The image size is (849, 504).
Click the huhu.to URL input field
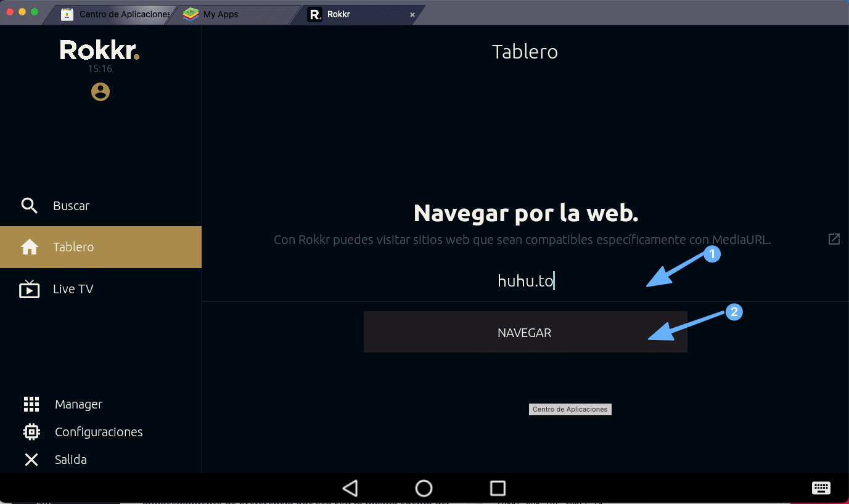(525, 280)
